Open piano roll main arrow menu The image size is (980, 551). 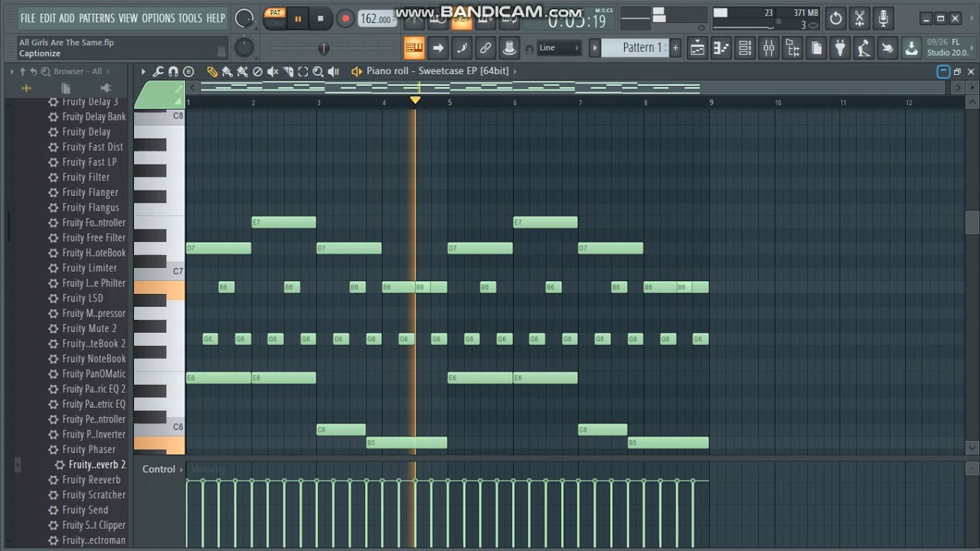point(142,71)
